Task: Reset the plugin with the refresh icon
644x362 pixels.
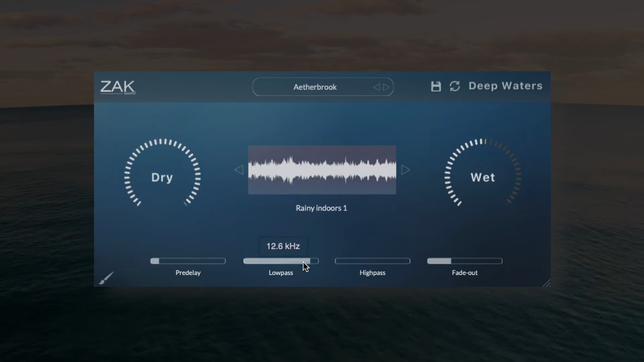Action: coord(455,86)
